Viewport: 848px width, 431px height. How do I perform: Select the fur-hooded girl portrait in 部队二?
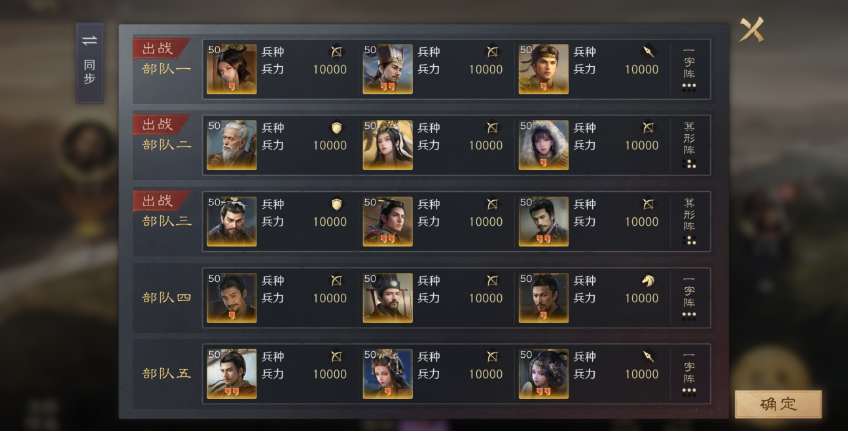pos(544,145)
